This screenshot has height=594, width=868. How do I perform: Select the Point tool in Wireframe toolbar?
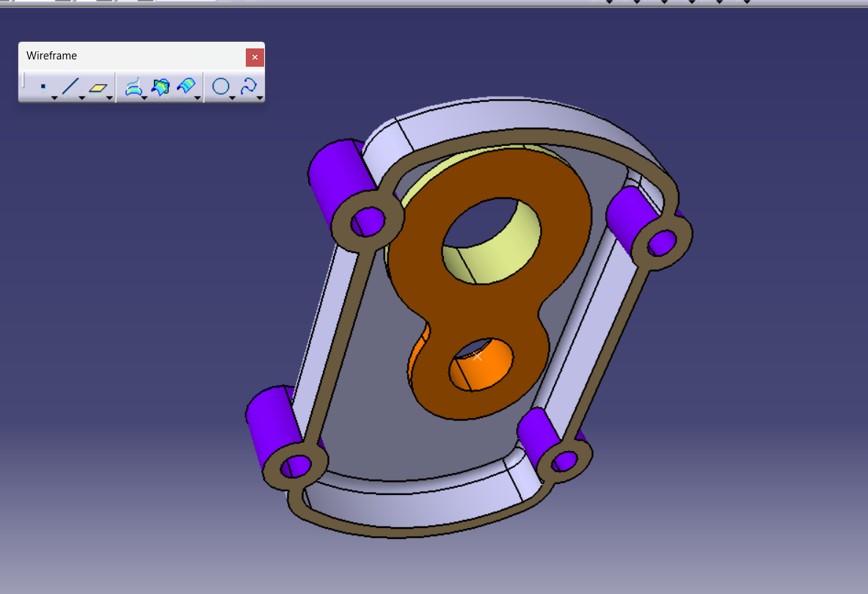(43, 87)
